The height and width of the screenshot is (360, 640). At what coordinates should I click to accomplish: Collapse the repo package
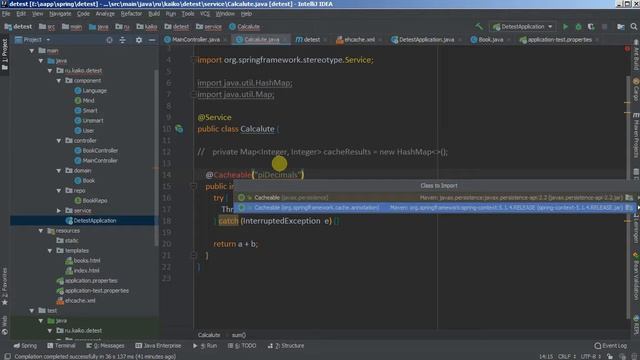click(59, 191)
